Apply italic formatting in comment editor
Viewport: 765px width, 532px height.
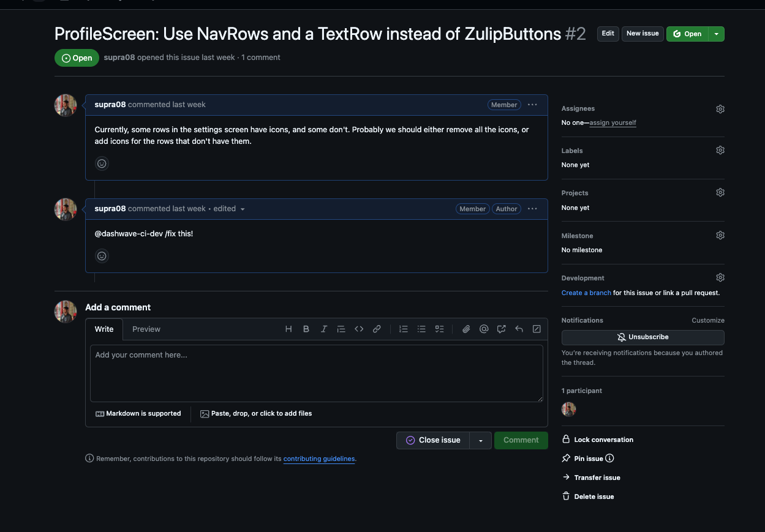coord(324,329)
